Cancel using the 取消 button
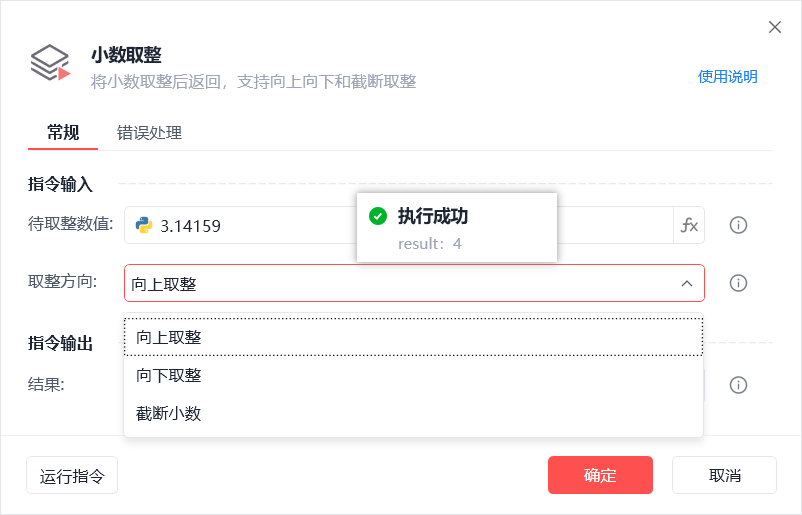This screenshot has width=802, height=515. pyautogui.click(x=724, y=475)
